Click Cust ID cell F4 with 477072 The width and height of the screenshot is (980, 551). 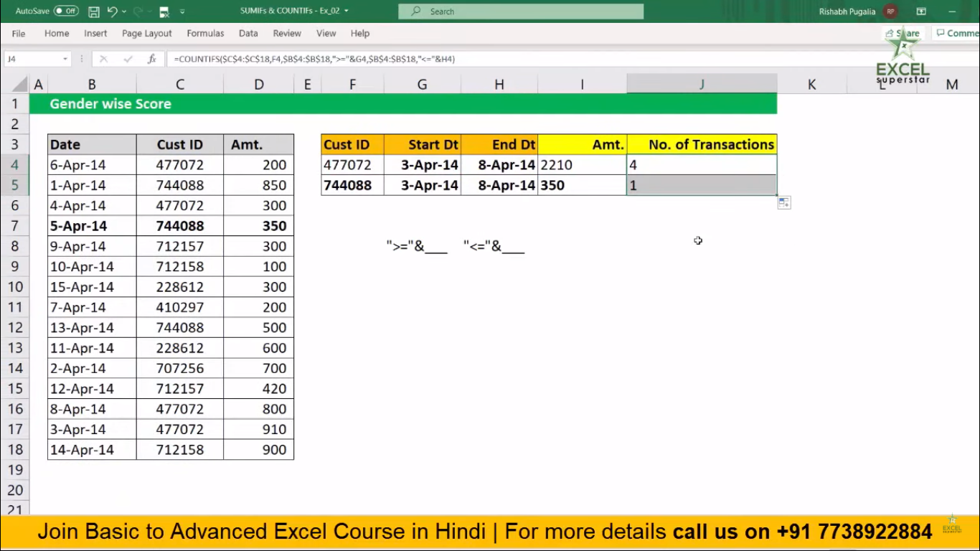coord(352,165)
